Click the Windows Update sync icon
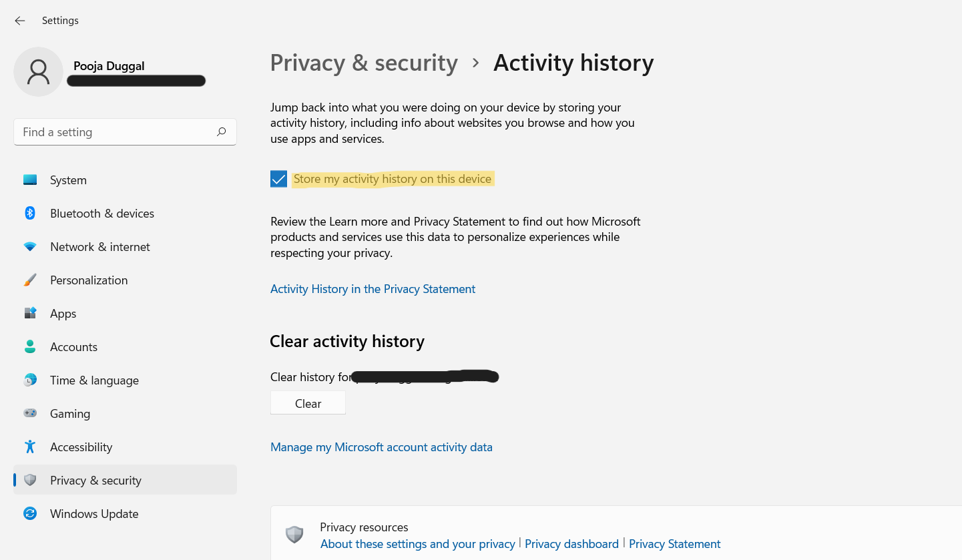Screen dimensions: 962x560 30,514
